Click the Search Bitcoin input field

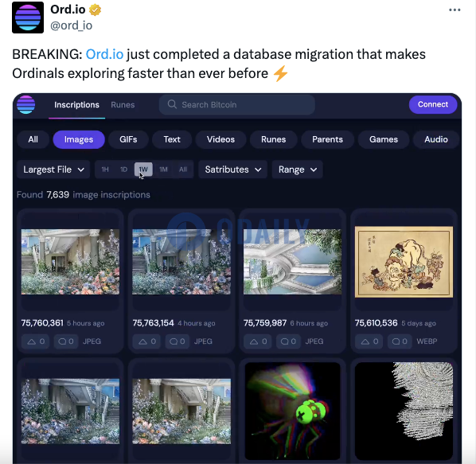click(237, 105)
